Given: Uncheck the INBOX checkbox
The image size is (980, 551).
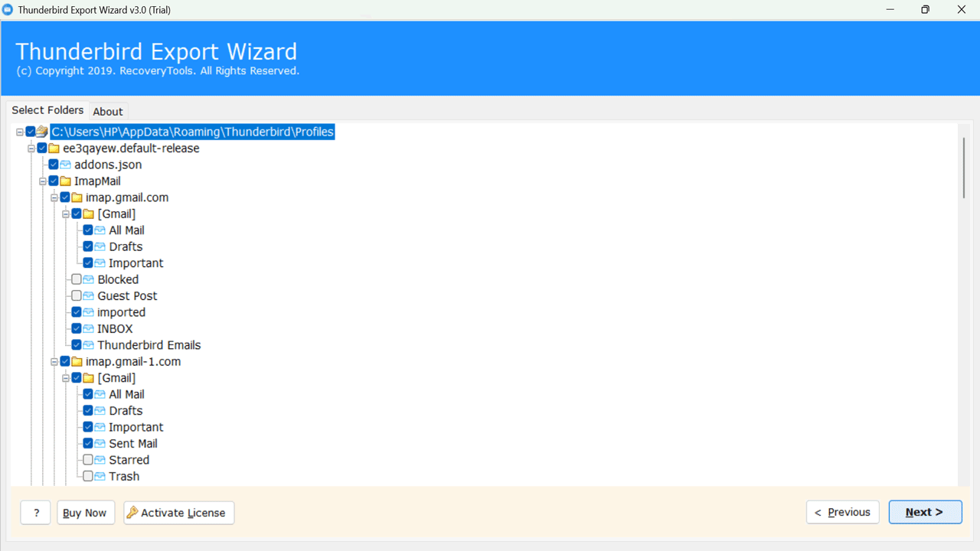Looking at the screenshot, I should tap(77, 328).
